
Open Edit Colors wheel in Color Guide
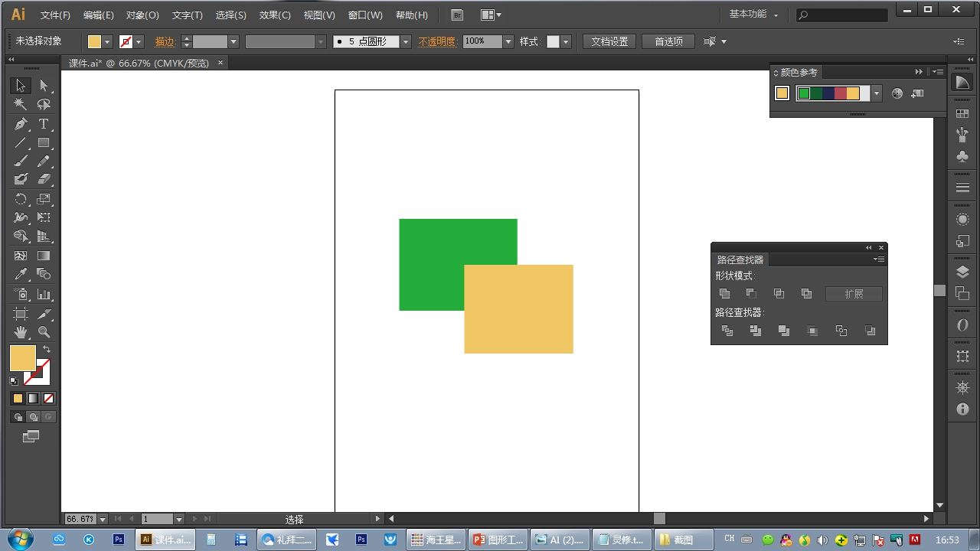click(x=897, y=93)
